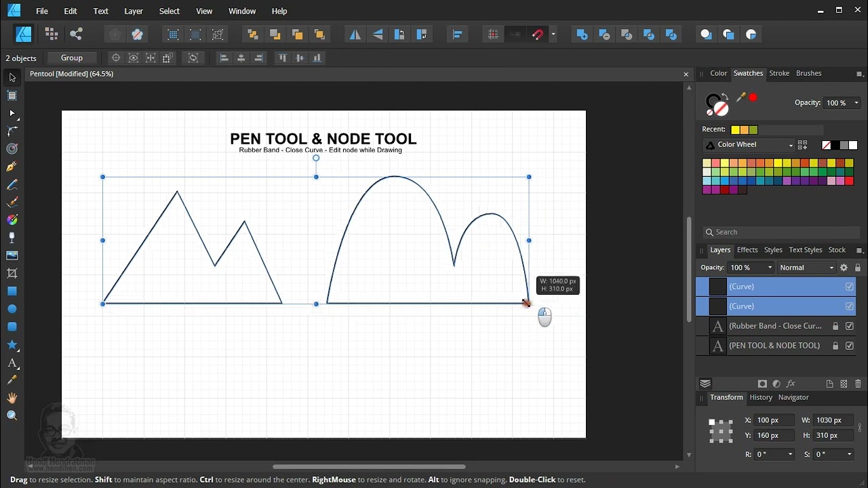Open the Layers panel options menu
868x488 pixels.
coord(859,250)
